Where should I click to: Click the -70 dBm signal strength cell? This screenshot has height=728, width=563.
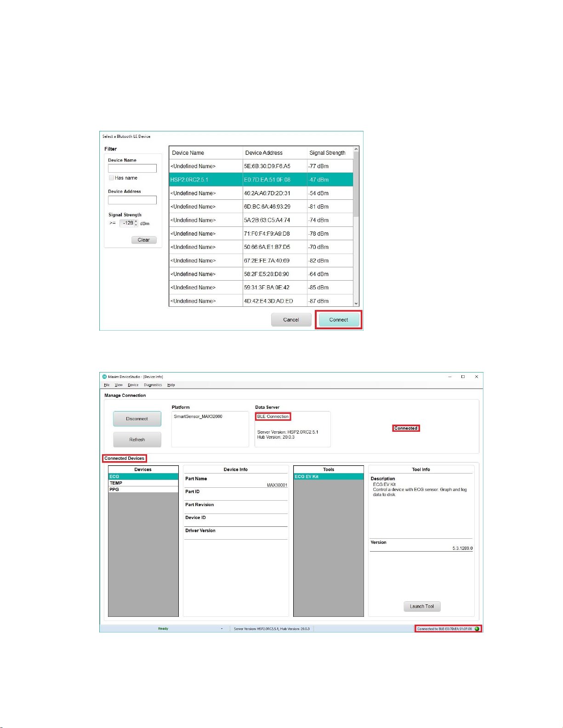click(330, 247)
